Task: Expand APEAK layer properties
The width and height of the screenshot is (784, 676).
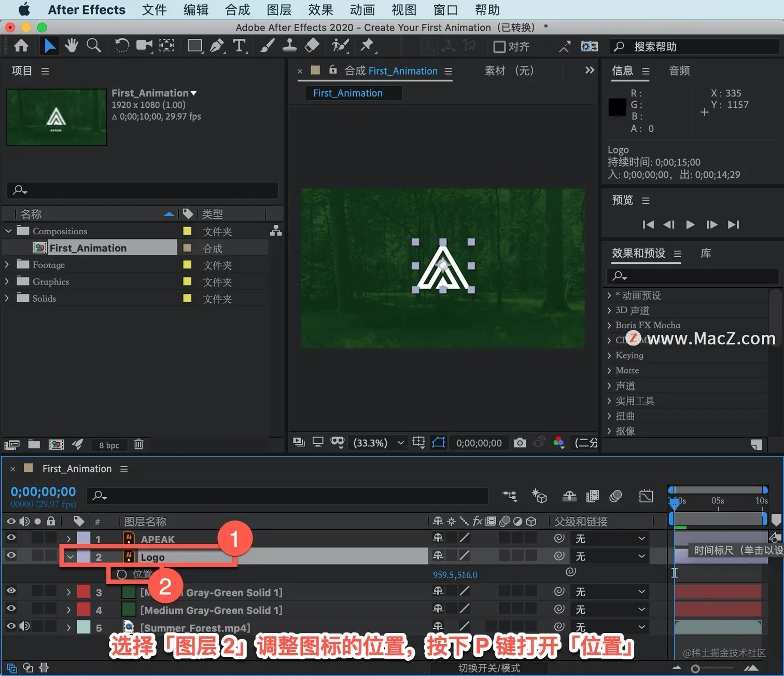Action: (x=68, y=539)
